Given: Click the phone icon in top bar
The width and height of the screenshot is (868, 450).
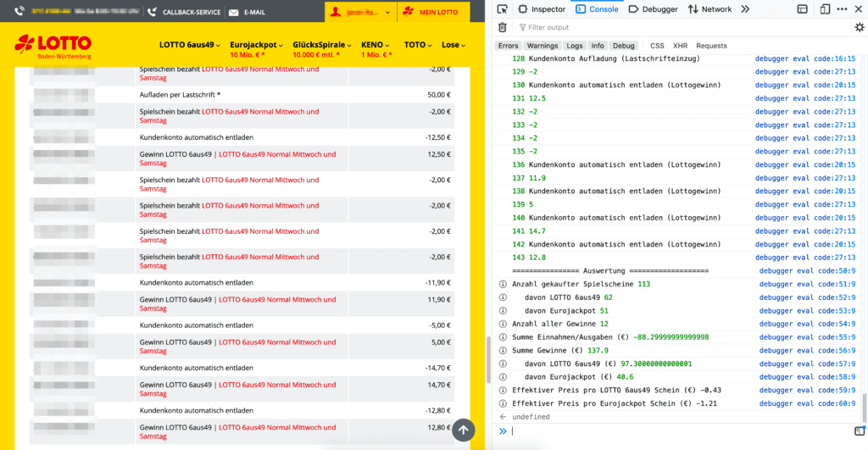Looking at the screenshot, I should pyautogui.click(x=19, y=11).
